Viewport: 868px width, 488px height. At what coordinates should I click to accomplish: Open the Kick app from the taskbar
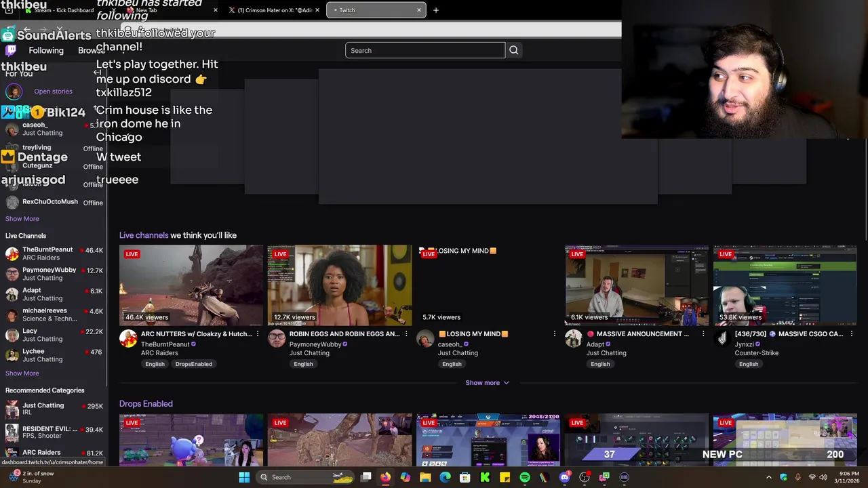(485, 477)
